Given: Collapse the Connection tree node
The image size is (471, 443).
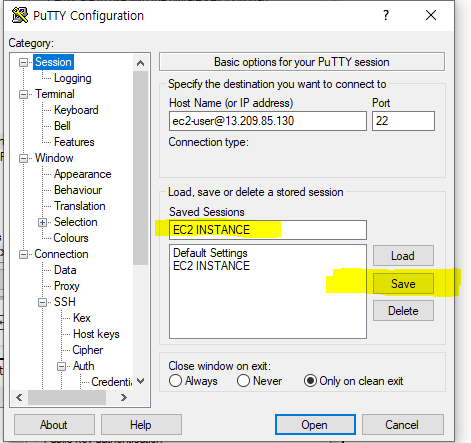Looking at the screenshot, I should tap(23, 254).
